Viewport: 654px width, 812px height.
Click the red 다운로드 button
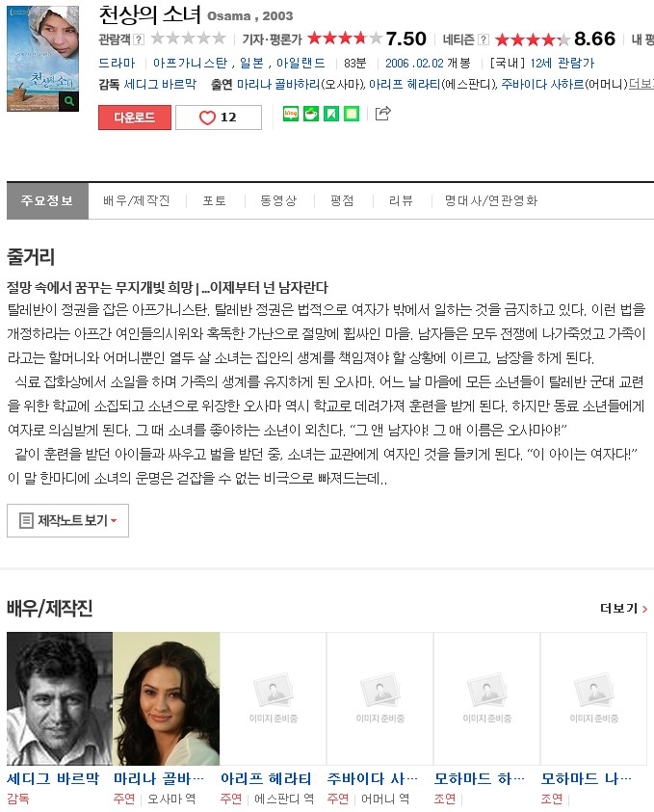point(135,118)
